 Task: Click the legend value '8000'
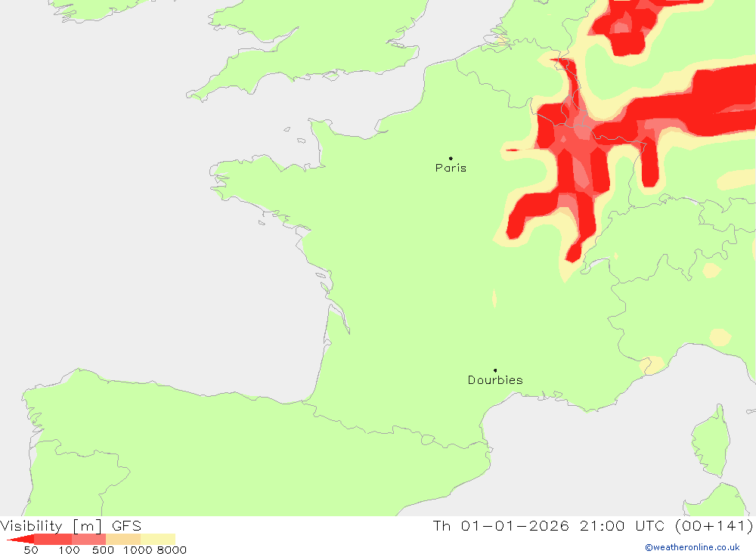click(172, 550)
